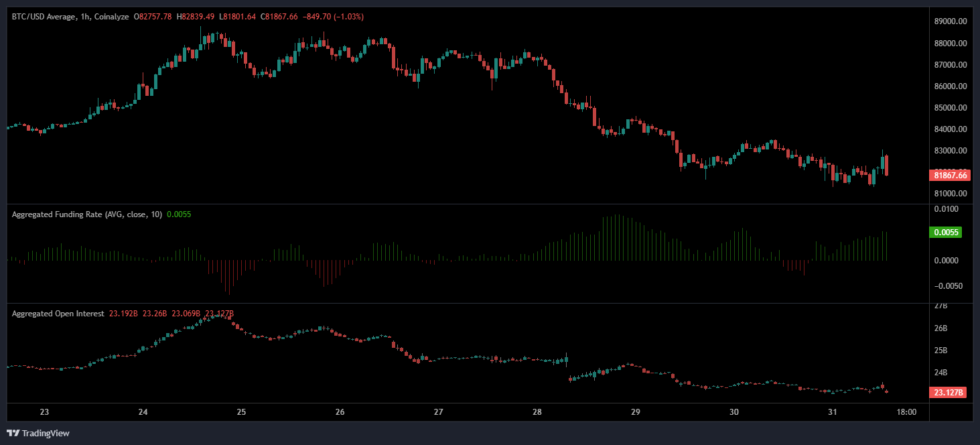Click the TradingView logo icon
The height and width of the screenshot is (445, 980).
(13, 433)
